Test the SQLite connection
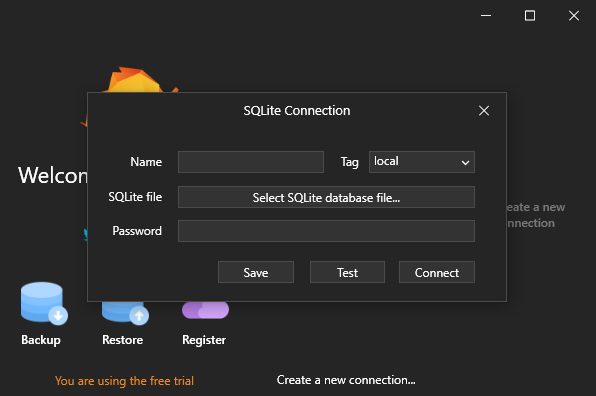The image size is (596, 396). (347, 272)
